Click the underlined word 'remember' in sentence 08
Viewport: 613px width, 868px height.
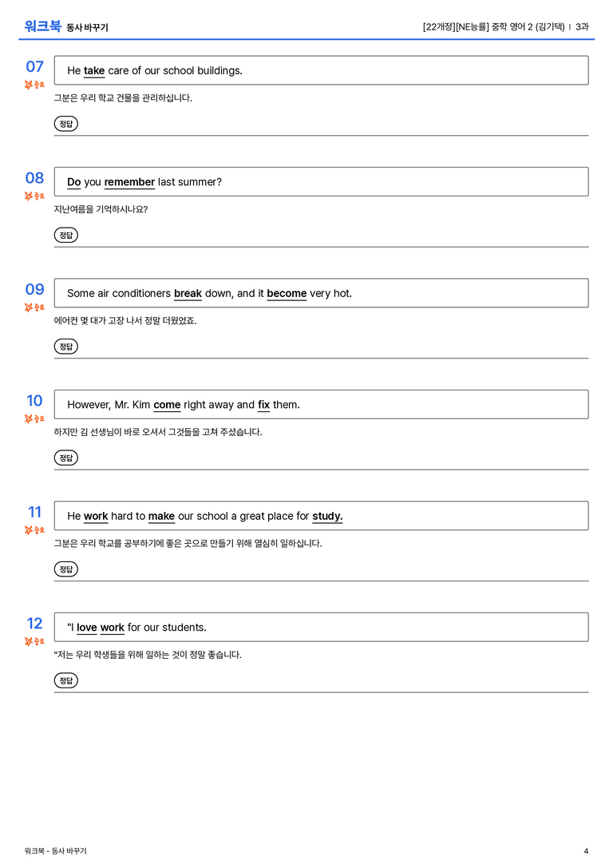[x=129, y=182]
